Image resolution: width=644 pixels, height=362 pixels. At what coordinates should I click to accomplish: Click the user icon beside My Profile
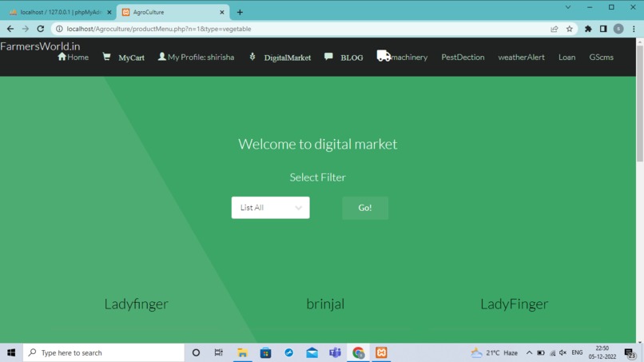click(162, 56)
